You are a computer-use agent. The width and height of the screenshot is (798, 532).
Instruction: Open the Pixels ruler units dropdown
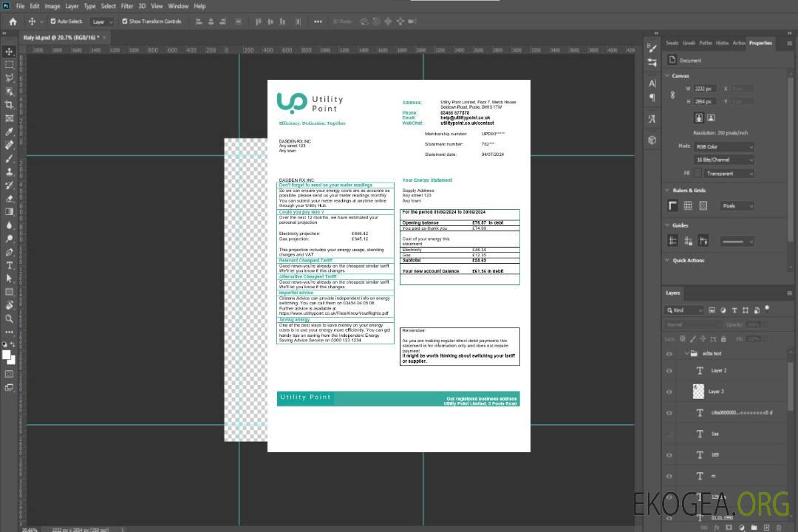(737, 205)
